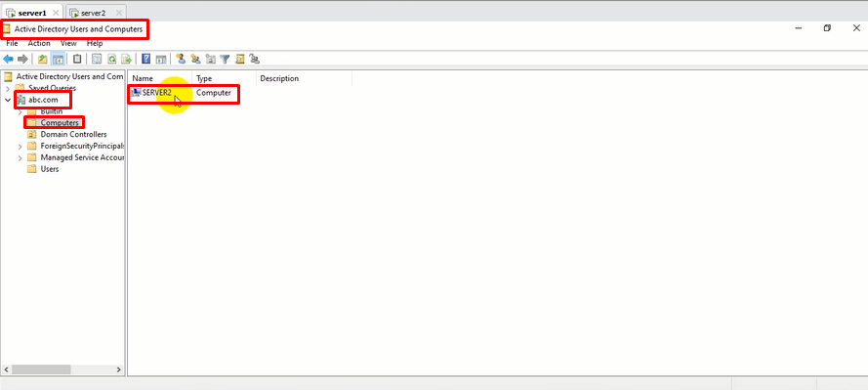Select Active Directory Users and Computers root node

[x=69, y=76]
